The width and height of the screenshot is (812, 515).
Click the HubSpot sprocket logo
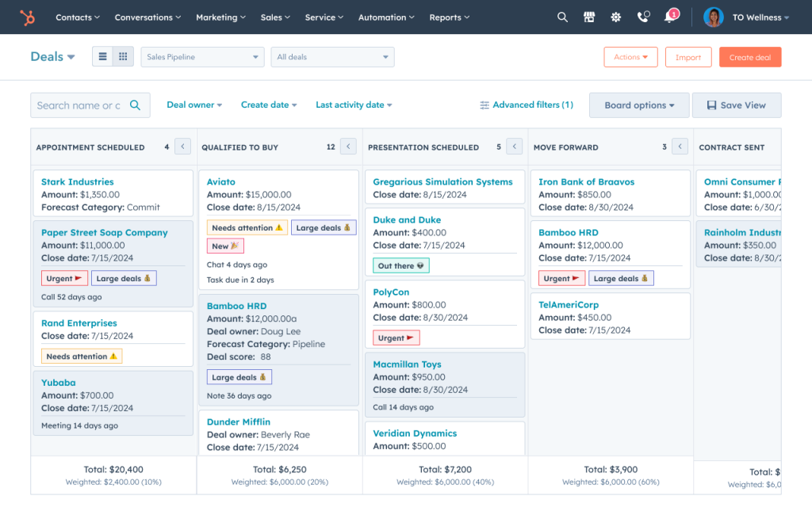(x=29, y=17)
